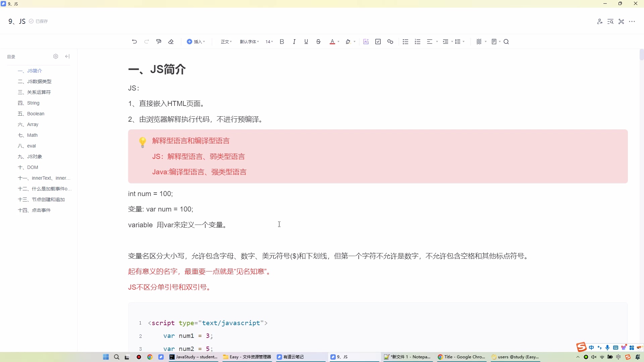Click the AI assistant icon in the toolbar
The image size is (644, 362).
[x=366, y=41]
